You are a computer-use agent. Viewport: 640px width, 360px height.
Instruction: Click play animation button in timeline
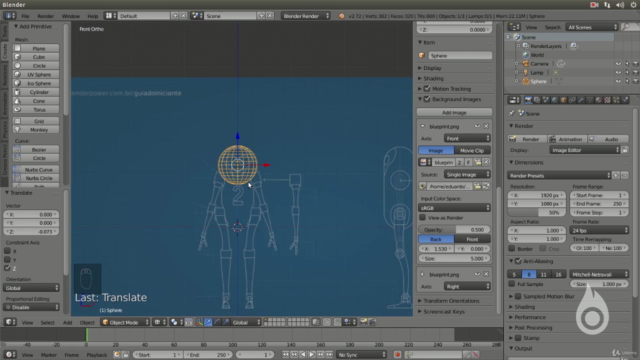pyautogui.click(x=311, y=355)
